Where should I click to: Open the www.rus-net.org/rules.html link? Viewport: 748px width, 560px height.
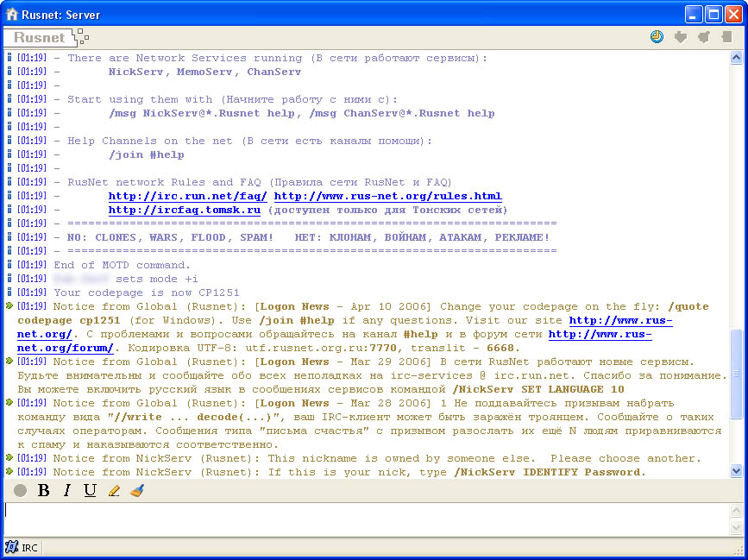click(x=388, y=196)
